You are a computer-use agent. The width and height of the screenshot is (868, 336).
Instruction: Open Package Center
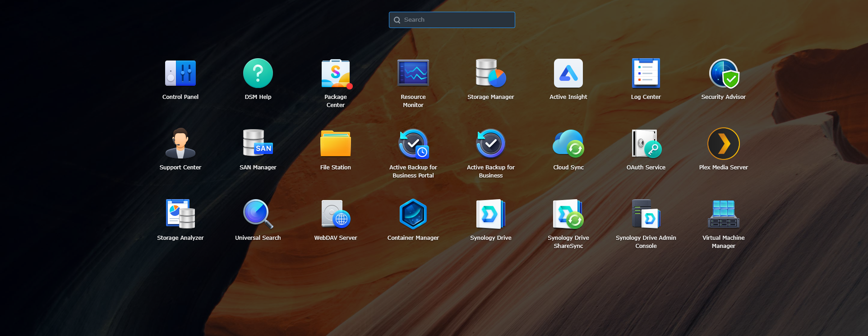336,73
